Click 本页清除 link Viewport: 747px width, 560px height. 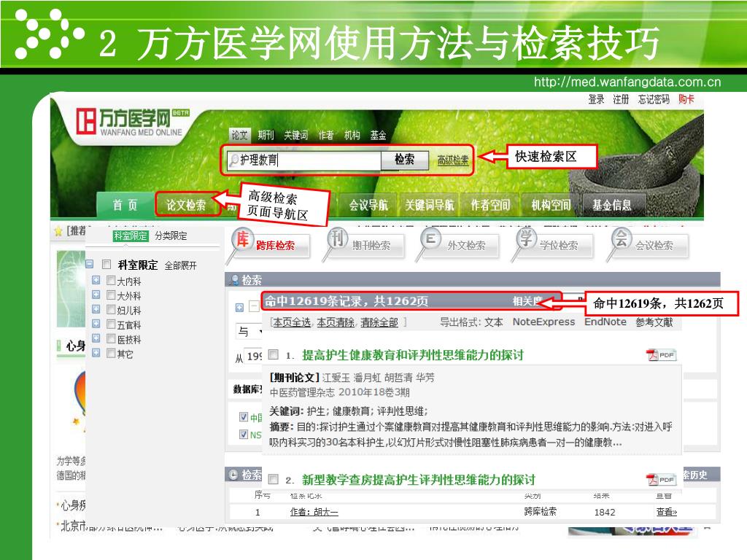tap(336, 322)
